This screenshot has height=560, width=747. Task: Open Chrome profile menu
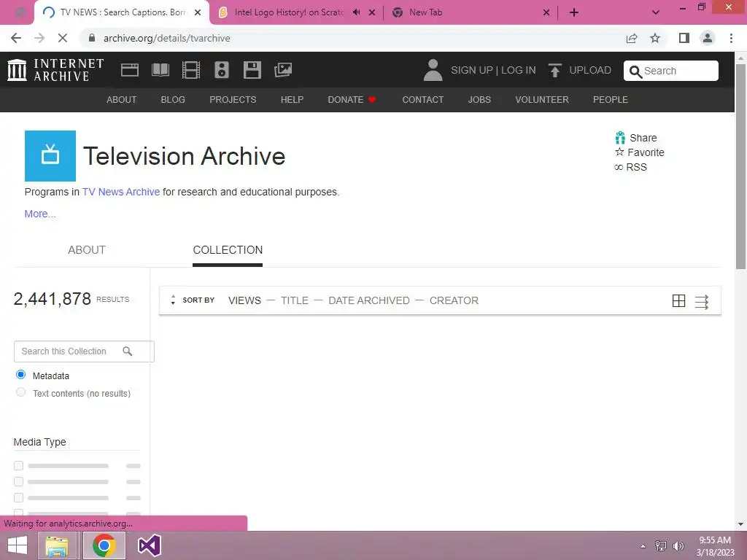(x=708, y=38)
